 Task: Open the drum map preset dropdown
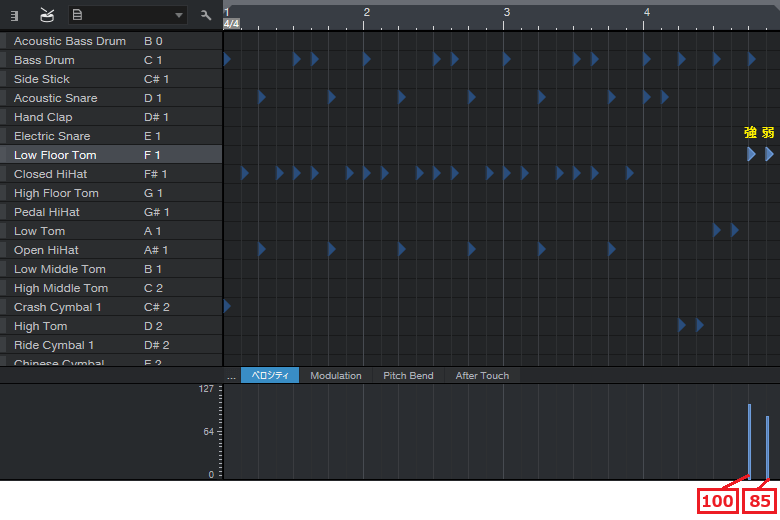pos(127,15)
